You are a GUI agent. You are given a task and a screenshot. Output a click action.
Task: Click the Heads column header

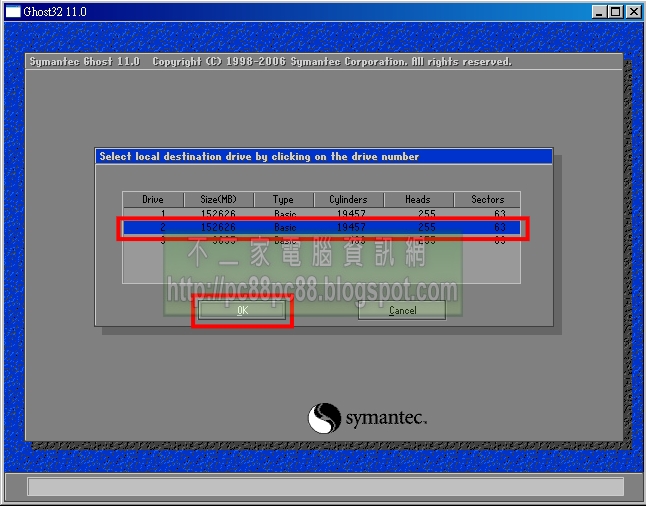(x=418, y=199)
